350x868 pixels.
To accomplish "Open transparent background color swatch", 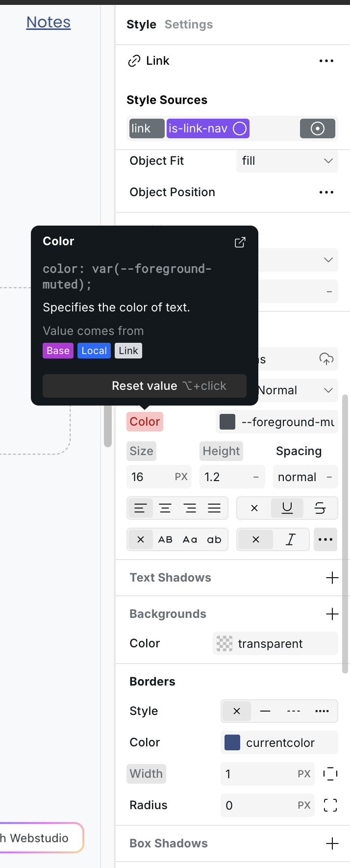I will point(225,643).
